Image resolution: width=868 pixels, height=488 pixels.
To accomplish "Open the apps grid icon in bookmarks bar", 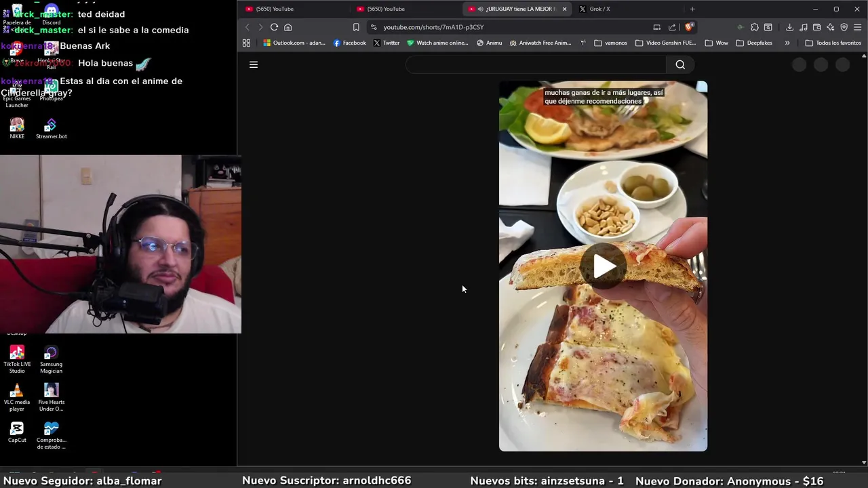I will click(246, 43).
